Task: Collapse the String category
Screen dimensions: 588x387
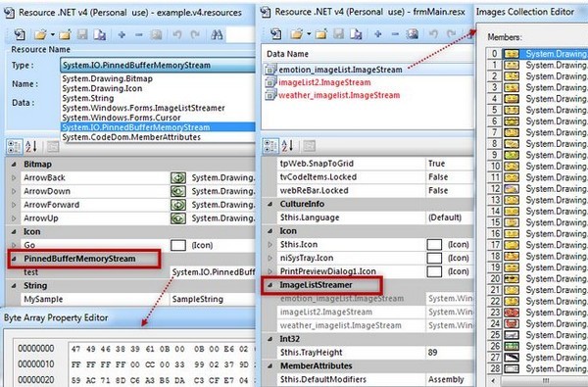Action: click(14, 286)
